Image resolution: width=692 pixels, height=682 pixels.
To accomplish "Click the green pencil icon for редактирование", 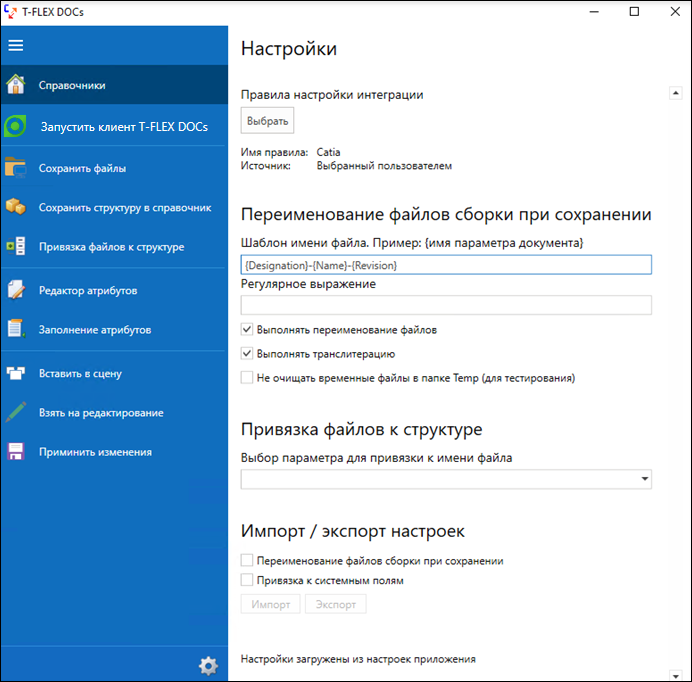I will coord(16,412).
